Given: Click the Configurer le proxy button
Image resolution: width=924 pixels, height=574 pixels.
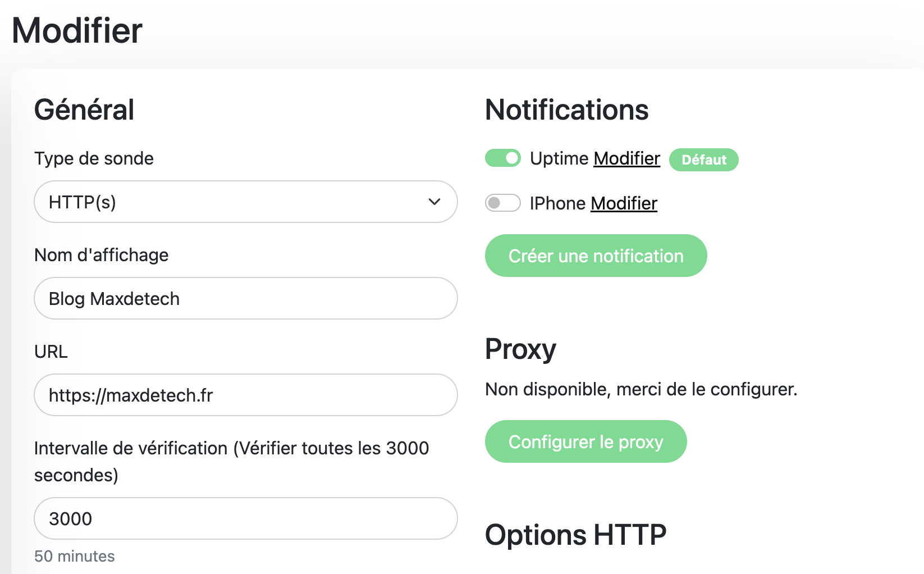Looking at the screenshot, I should coord(585,441).
